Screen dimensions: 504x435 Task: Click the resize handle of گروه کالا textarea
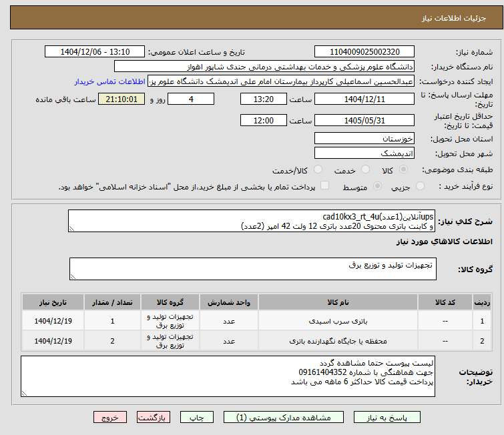click(x=73, y=277)
